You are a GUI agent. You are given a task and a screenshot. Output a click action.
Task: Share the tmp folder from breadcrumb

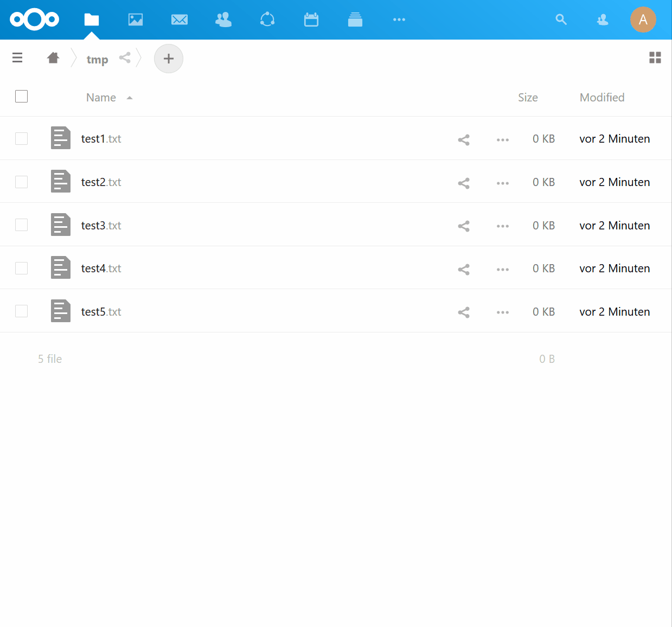pyautogui.click(x=125, y=57)
